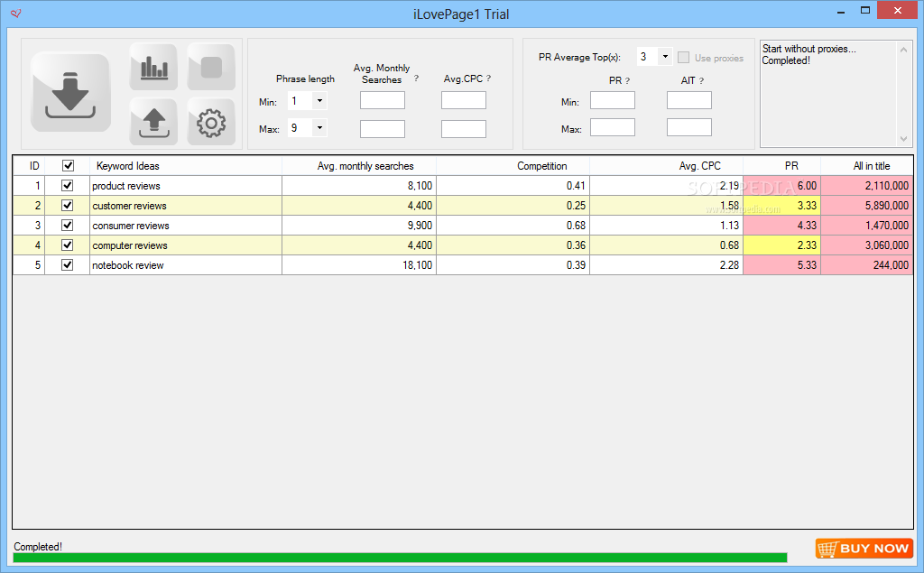
Task: Uncheck the consumer reviews row checkbox
Action: click(67, 226)
